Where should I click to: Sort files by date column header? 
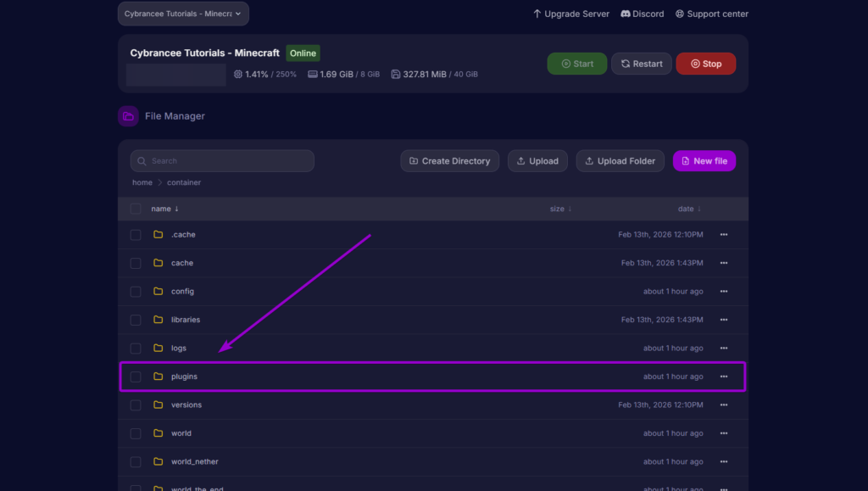[x=688, y=209]
